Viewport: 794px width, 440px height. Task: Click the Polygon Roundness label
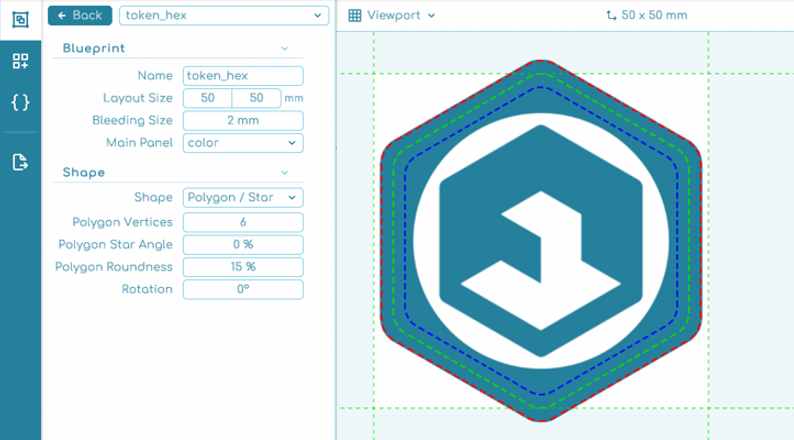point(114,267)
